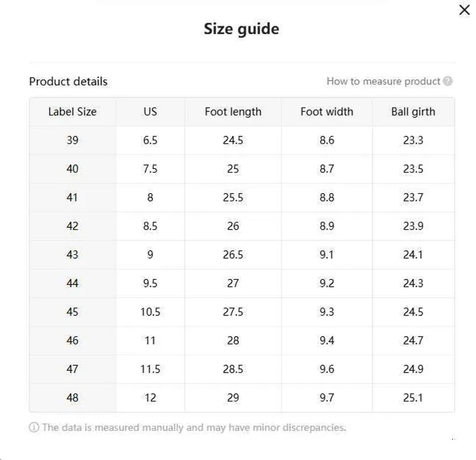Click the Foot length column header

click(x=233, y=112)
